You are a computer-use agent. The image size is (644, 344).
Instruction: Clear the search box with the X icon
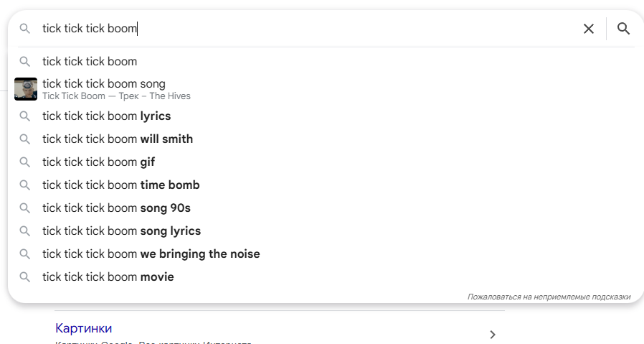[588, 29]
